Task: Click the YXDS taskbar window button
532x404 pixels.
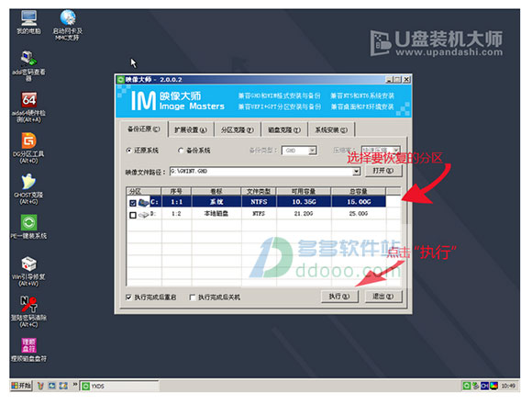Action: pyautogui.click(x=119, y=386)
